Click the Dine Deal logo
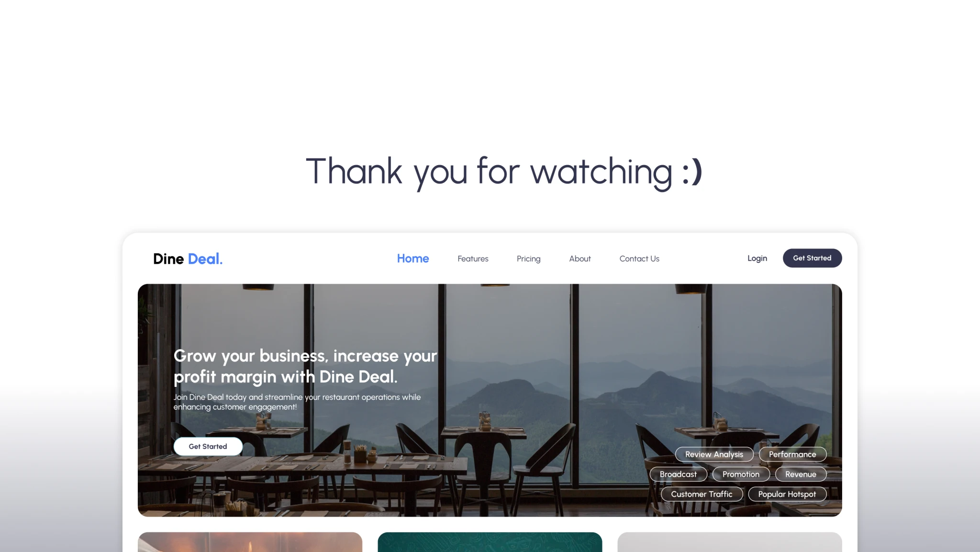This screenshot has width=980, height=552. (188, 259)
